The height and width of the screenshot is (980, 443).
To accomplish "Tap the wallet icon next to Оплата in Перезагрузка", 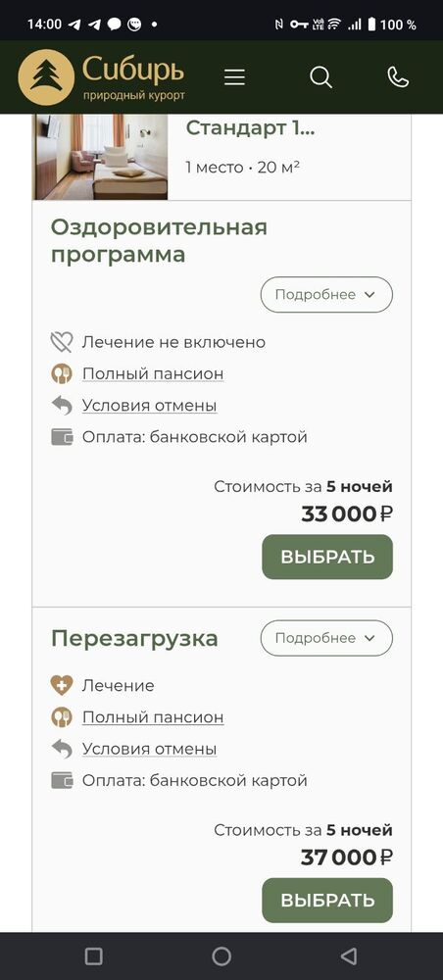I will point(62,781).
